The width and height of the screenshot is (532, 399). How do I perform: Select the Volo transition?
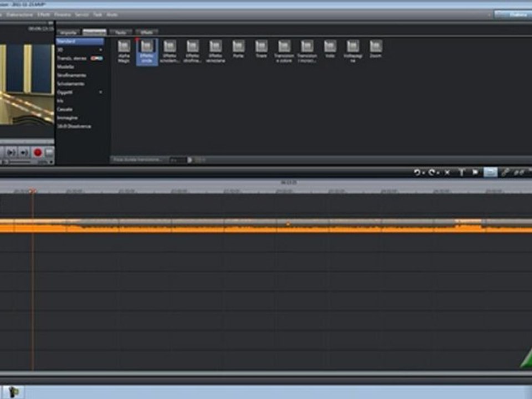pos(330,49)
